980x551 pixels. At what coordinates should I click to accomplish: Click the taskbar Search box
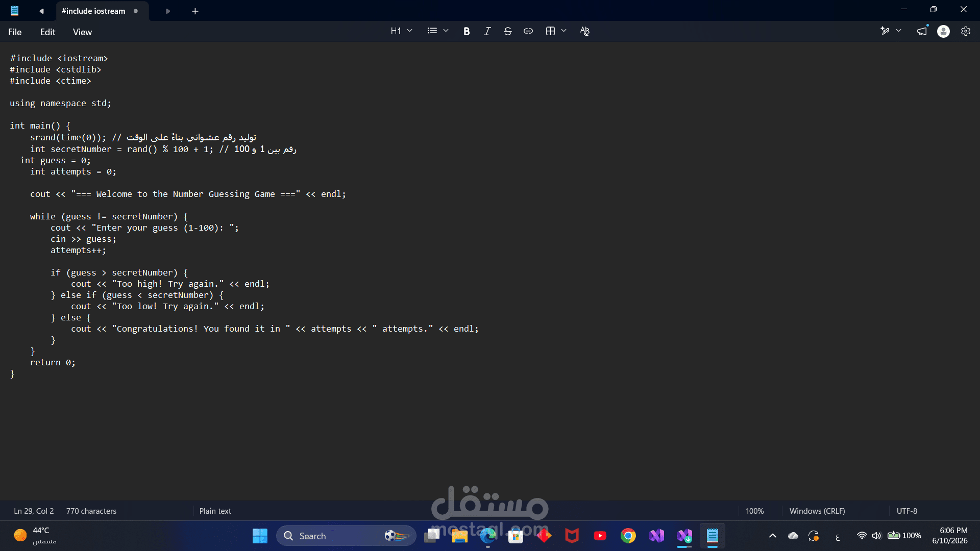point(346,536)
